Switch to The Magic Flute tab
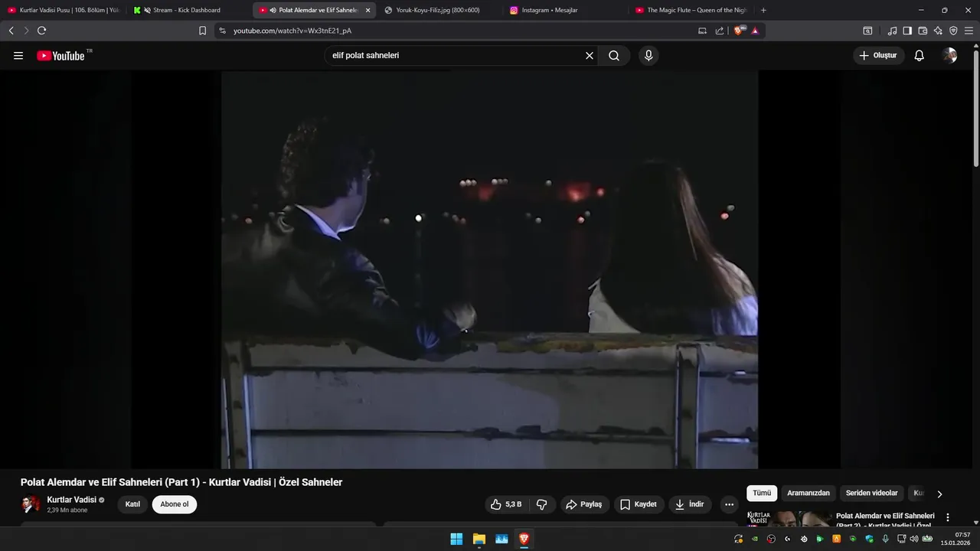The width and height of the screenshot is (980, 551). point(691,10)
